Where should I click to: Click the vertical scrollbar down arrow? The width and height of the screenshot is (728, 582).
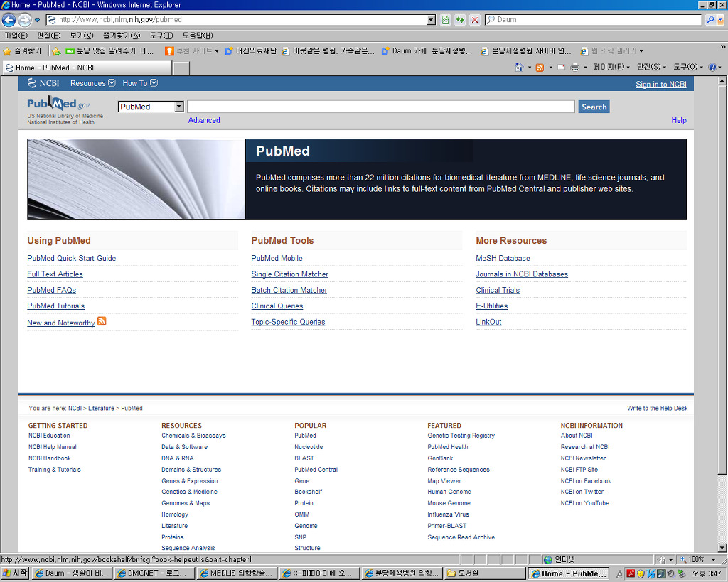coord(722,547)
